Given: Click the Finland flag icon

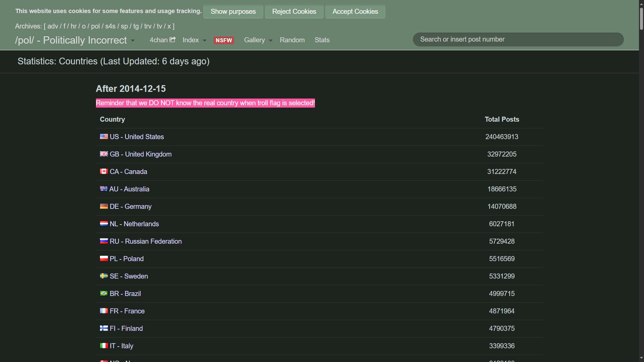Looking at the screenshot, I should pyautogui.click(x=104, y=328).
